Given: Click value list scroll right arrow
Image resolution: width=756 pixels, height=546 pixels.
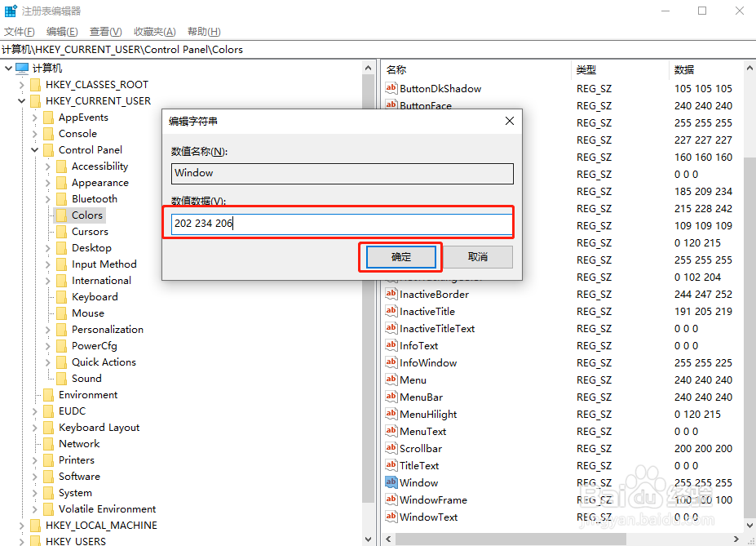Looking at the screenshot, I should (x=736, y=539).
